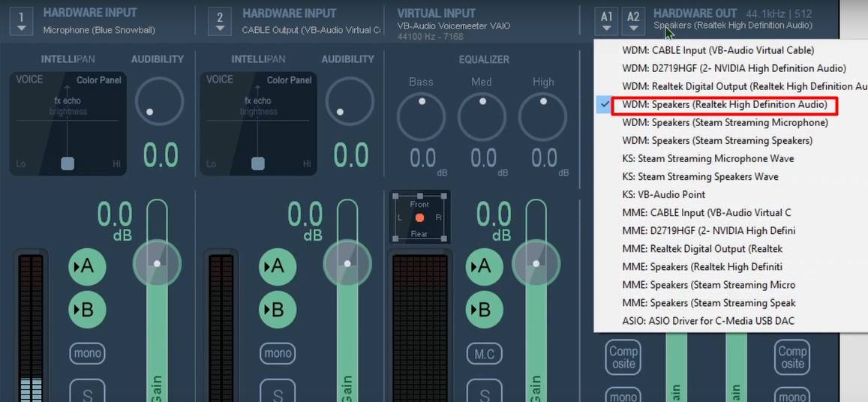Select MME: D2719HGF NVIDIA output
868x402 pixels.
pyautogui.click(x=731, y=230)
